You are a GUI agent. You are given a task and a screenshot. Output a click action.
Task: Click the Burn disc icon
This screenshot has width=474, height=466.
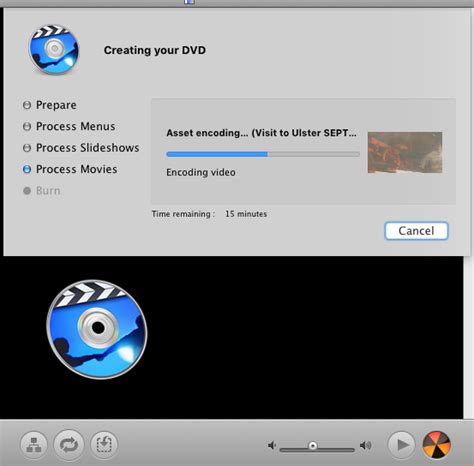[437, 445]
